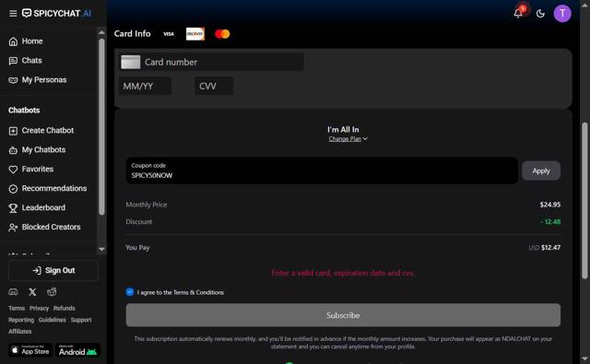
Task: Open the hamburger menu icon
Action: [x=13, y=14]
